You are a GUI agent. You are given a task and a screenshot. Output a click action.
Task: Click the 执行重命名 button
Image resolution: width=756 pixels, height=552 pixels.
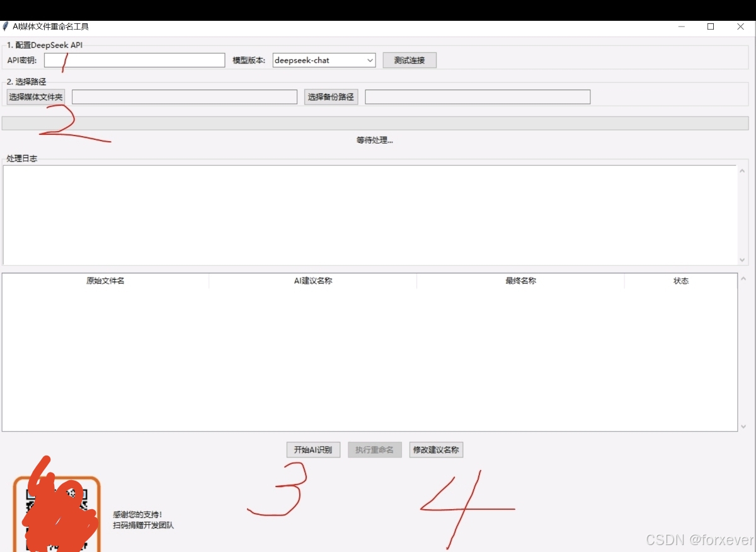[375, 450]
